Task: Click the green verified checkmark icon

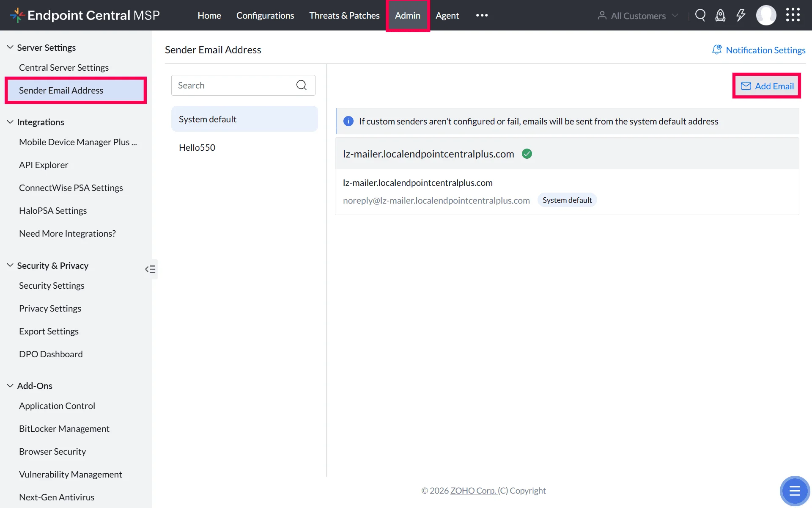Action: (x=527, y=154)
